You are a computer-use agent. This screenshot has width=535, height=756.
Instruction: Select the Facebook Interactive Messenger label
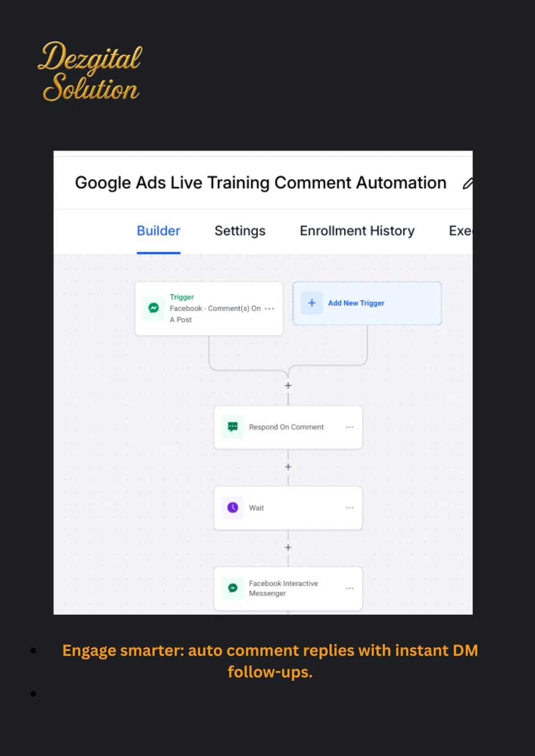283,588
